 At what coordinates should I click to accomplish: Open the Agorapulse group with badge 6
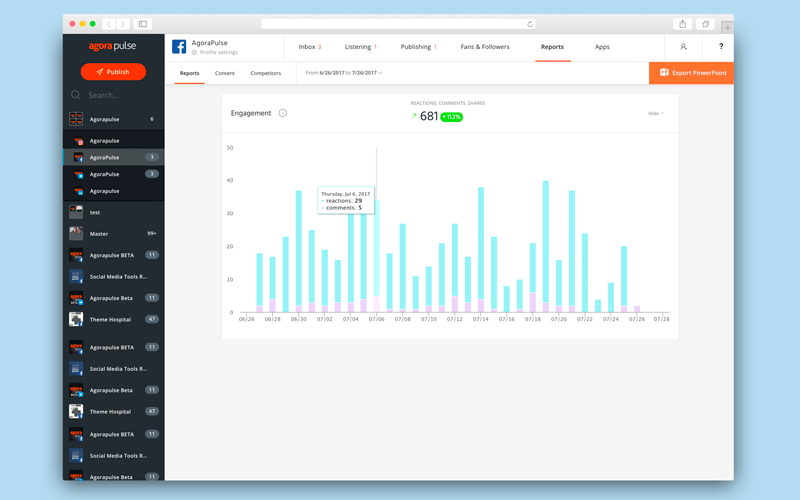coord(113,119)
